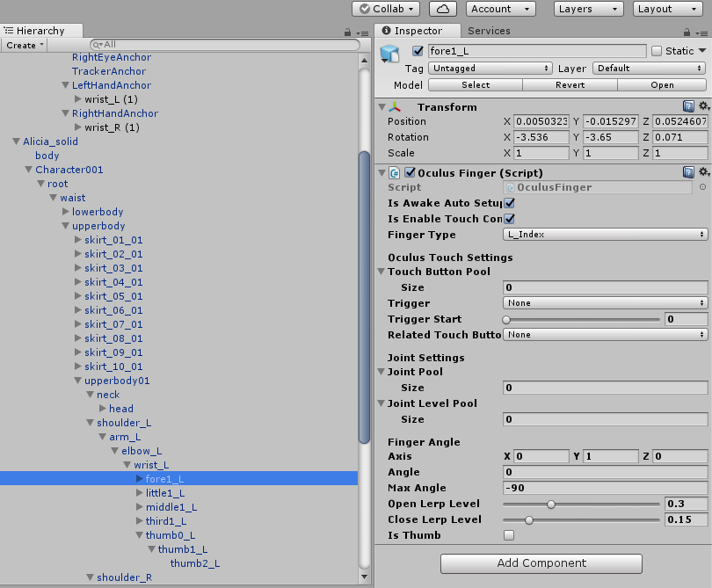Open the cloud services button
This screenshot has width=712, height=588.
(x=443, y=9)
